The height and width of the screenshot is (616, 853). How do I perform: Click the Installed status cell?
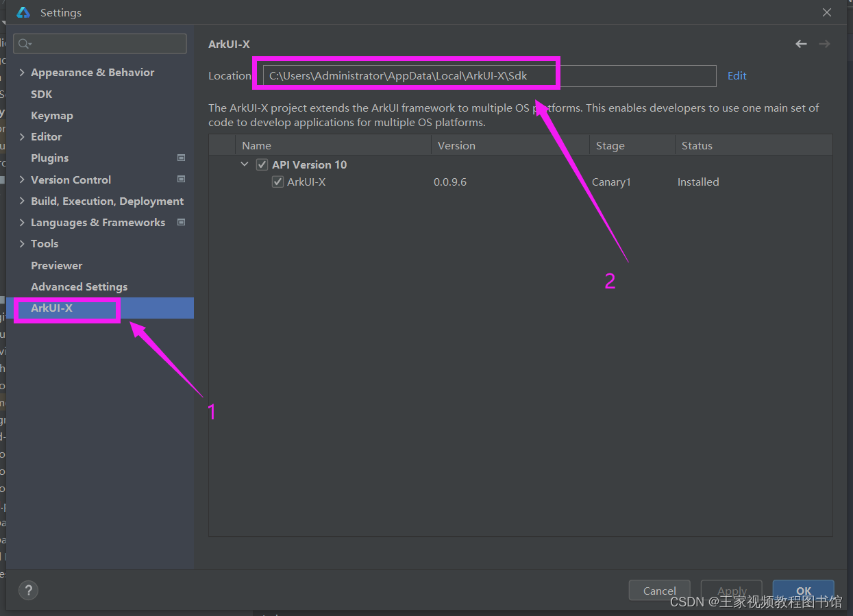pos(698,182)
